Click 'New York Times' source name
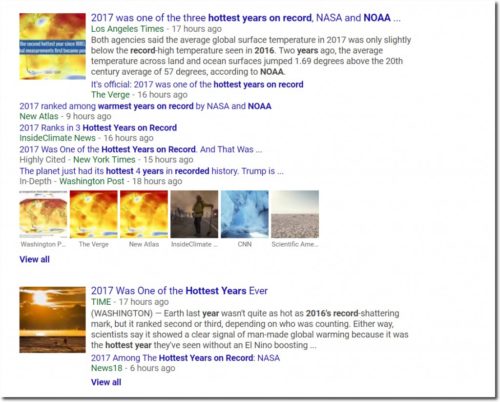Image resolution: width=500 pixels, height=402 pixels. click(x=104, y=160)
